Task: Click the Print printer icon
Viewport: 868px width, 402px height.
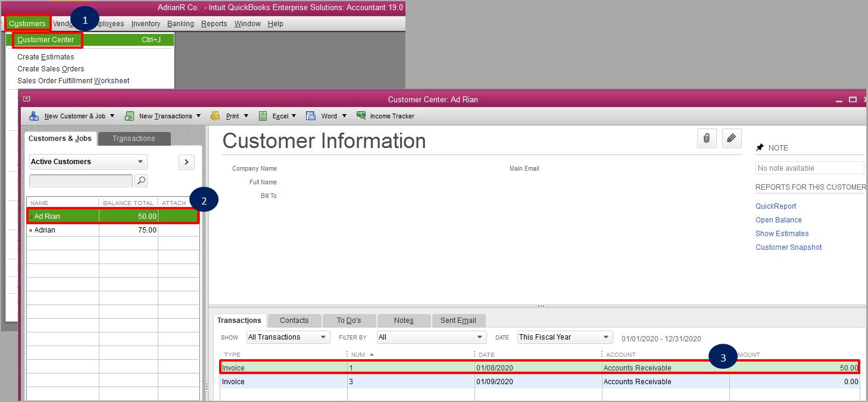Action: point(215,116)
